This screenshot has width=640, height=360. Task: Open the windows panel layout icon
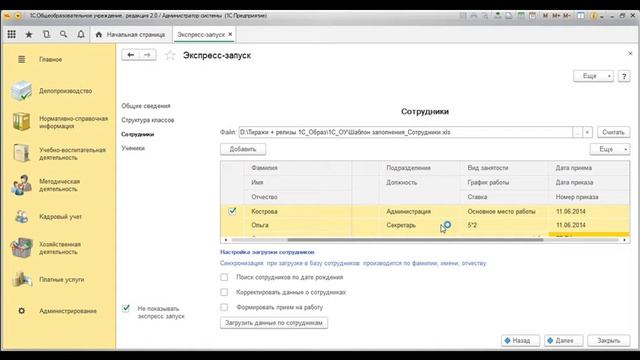[x=580, y=16]
